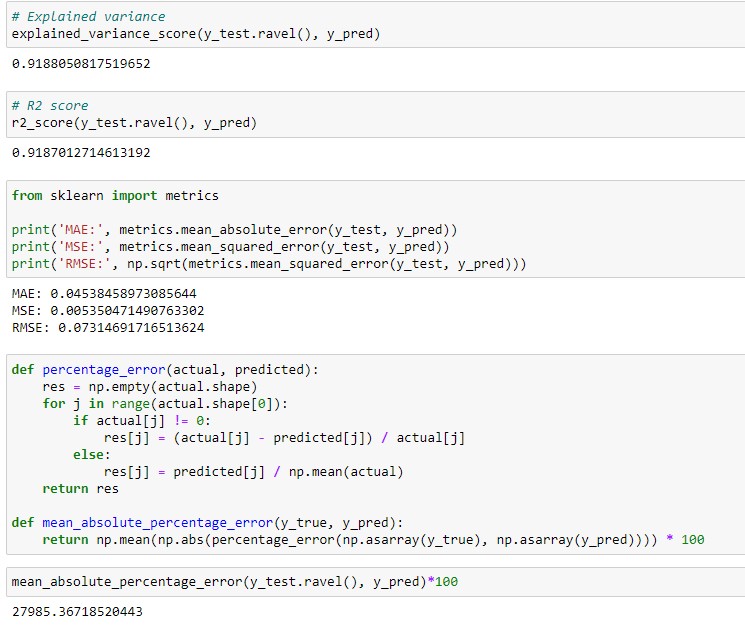Select the RMSE: 0.07314691716513624 output

pyautogui.click(x=108, y=328)
